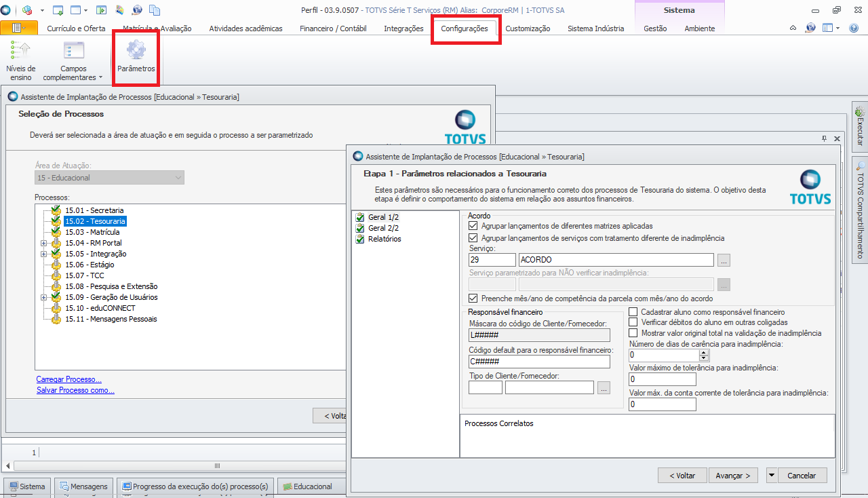Open the Executar side panel
Viewport: 868px width, 498px height.
pyautogui.click(x=860, y=127)
